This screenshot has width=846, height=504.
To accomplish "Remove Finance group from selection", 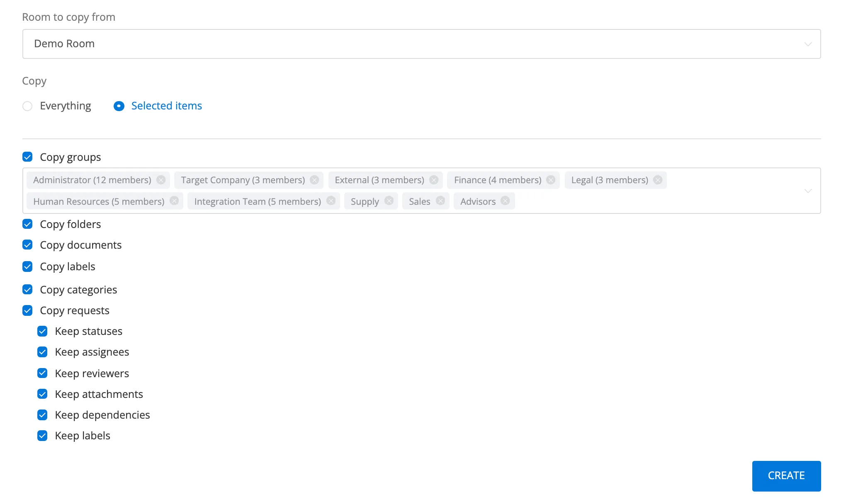I will [x=551, y=180].
